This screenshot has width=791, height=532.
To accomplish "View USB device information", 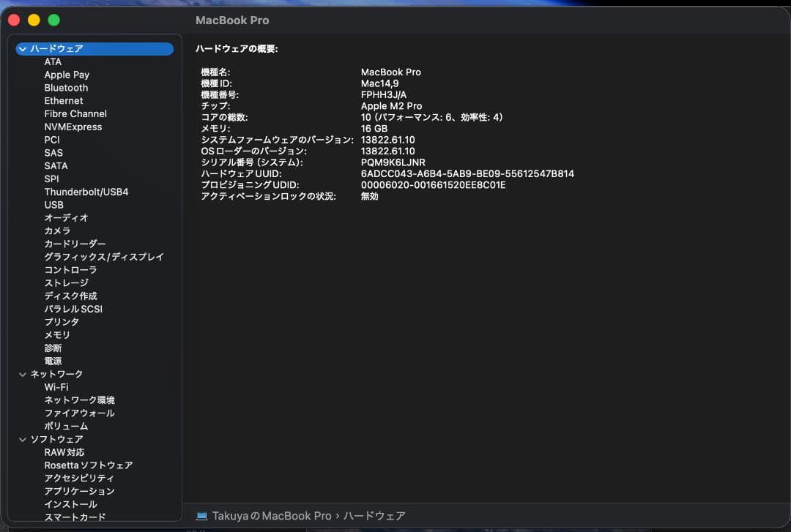I will [x=53, y=205].
